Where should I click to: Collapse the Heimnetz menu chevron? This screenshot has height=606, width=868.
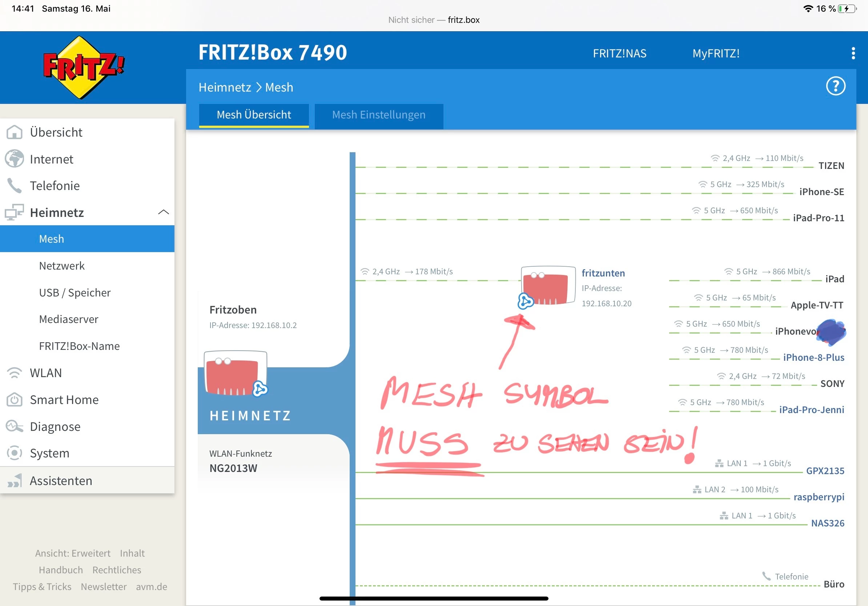click(x=163, y=212)
